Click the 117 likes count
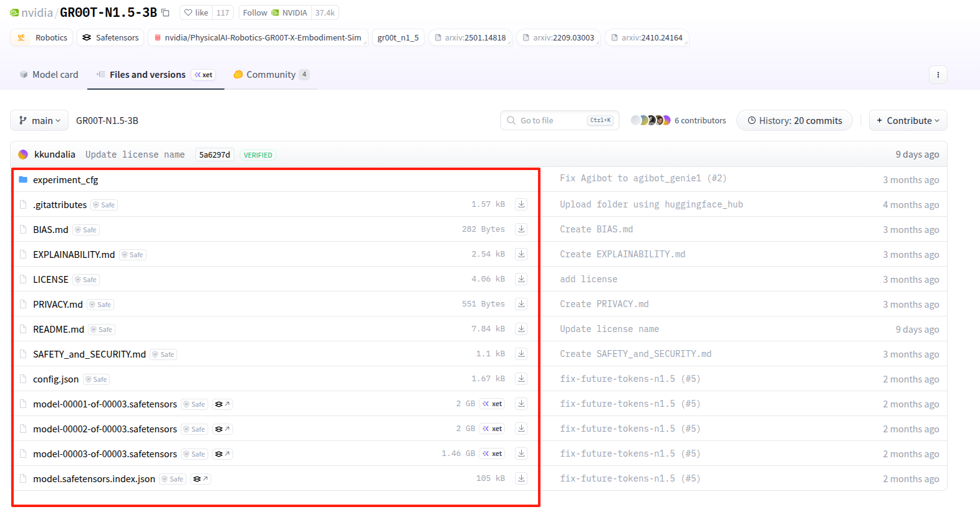 pos(223,12)
